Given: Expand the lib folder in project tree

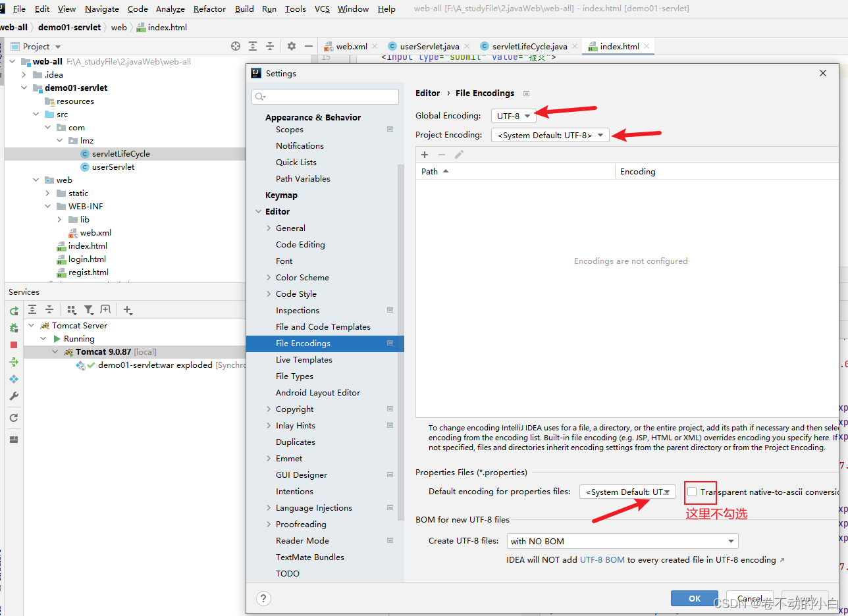Looking at the screenshot, I should point(59,219).
